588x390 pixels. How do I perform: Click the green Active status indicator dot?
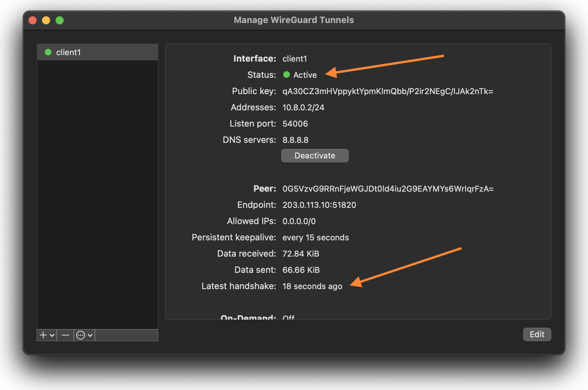click(x=287, y=75)
